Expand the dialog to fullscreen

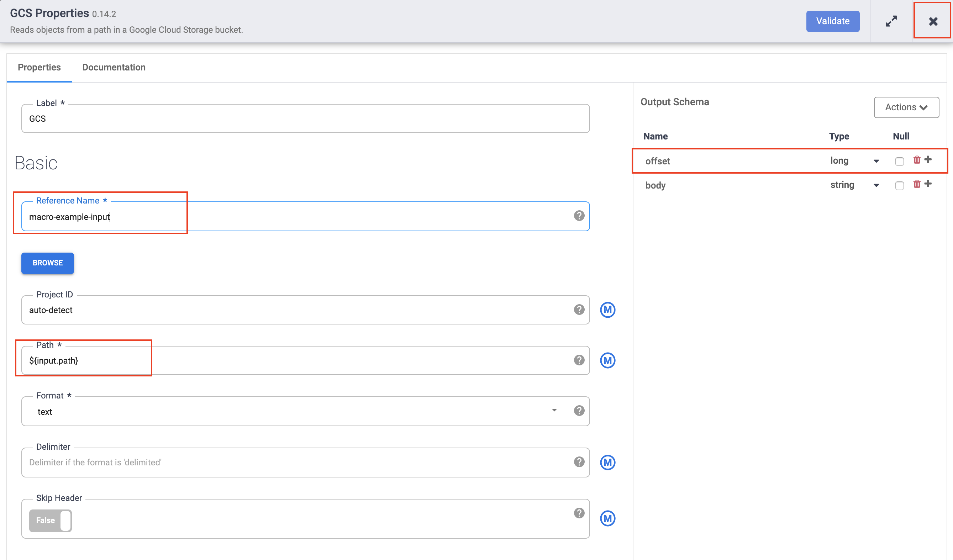tap(891, 21)
